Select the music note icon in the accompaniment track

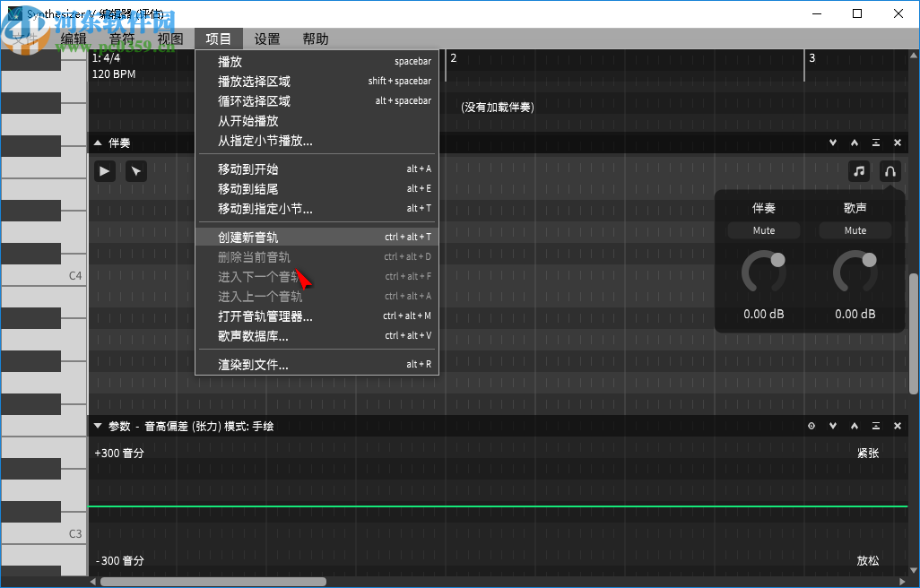[x=858, y=171]
